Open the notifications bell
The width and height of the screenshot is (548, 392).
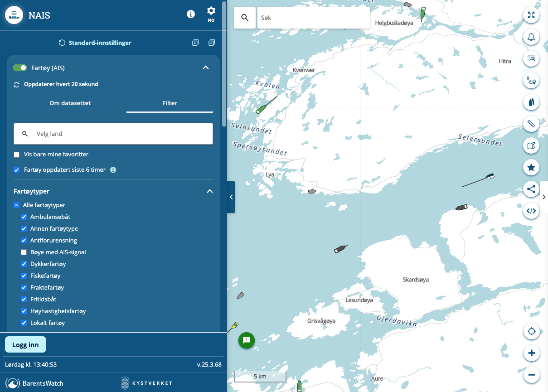pyautogui.click(x=531, y=37)
